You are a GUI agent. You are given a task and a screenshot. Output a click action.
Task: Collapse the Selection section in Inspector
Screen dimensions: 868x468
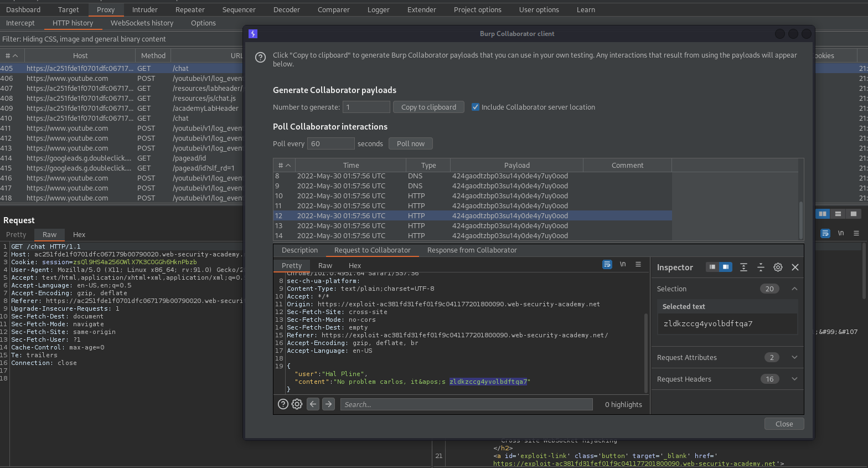click(x=794, y=289)
